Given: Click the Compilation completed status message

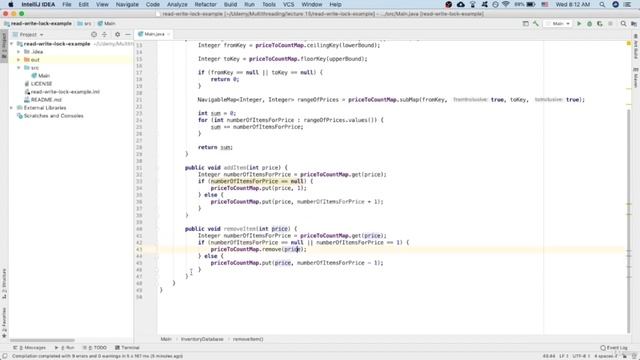Looking at the screenshot, I should point(98,356).
